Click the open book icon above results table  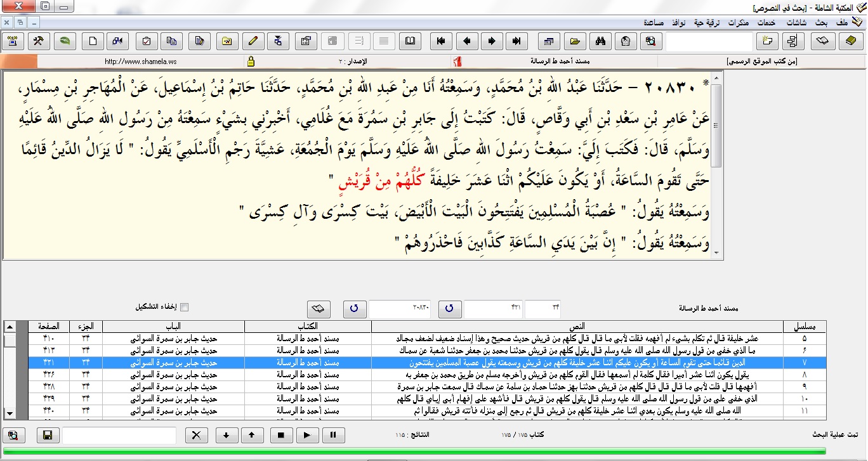[319, 309]
